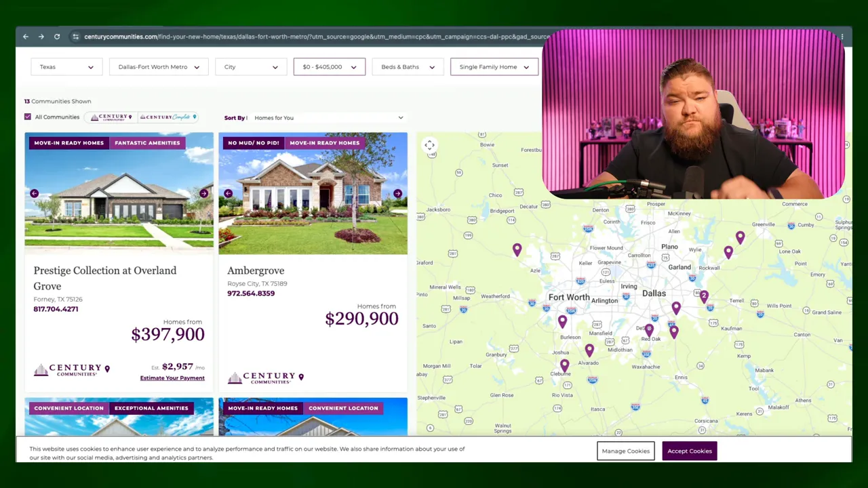
Task: Show next photo of Ambergrove card
Action: (397, 194)
